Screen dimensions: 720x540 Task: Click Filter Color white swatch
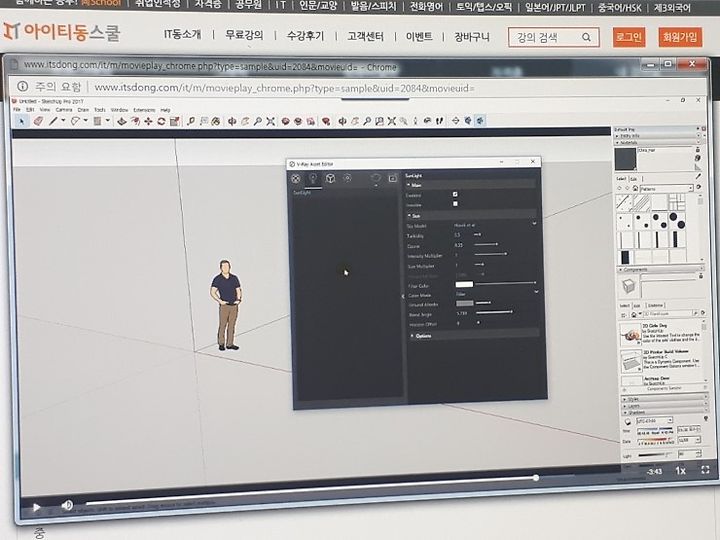coord(464,285)
